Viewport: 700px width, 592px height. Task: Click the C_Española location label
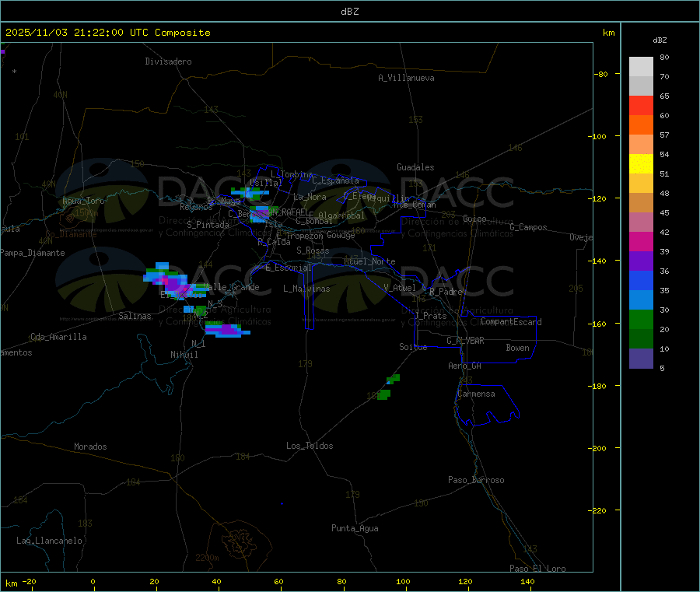335,180
